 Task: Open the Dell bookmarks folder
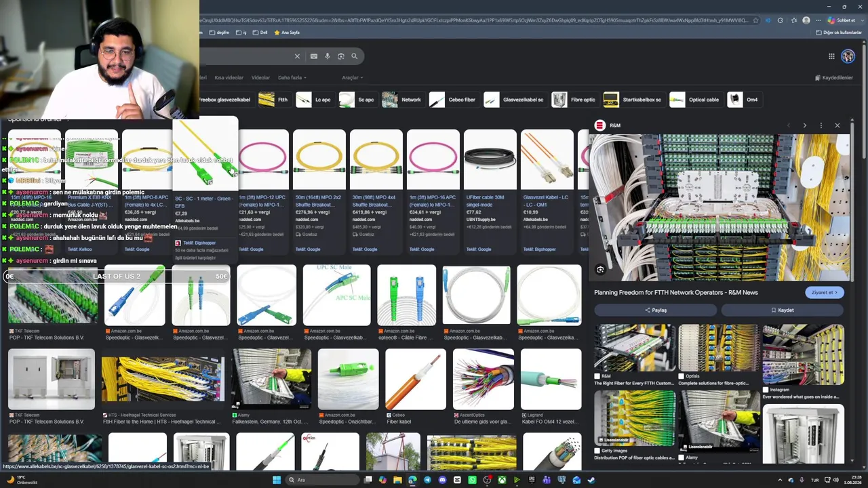tap(260, 33)
